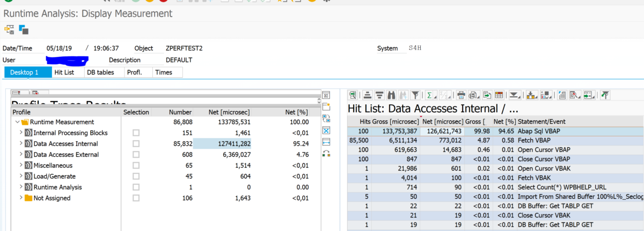The width and height of the screenshot is (644, 231).
Task: Click the change layout grid icon
Action: click(x=499, y=95)
